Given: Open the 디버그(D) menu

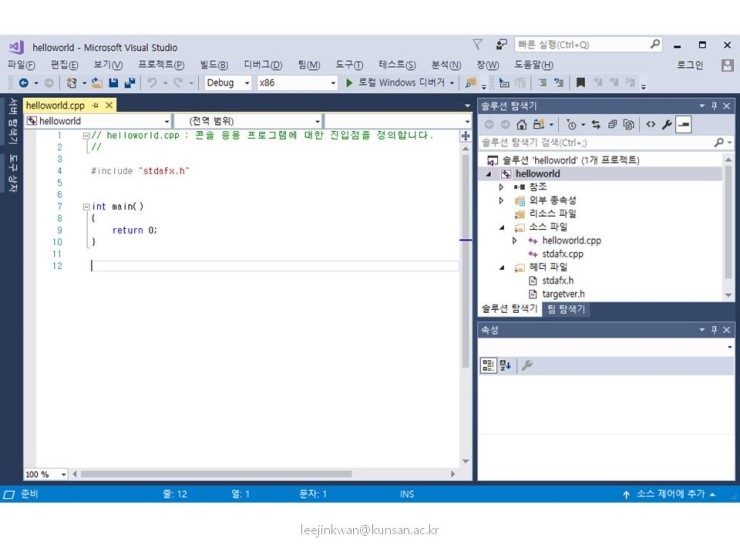Looking at the screenshot, I should pyautogui.click(x=263, y=65).
